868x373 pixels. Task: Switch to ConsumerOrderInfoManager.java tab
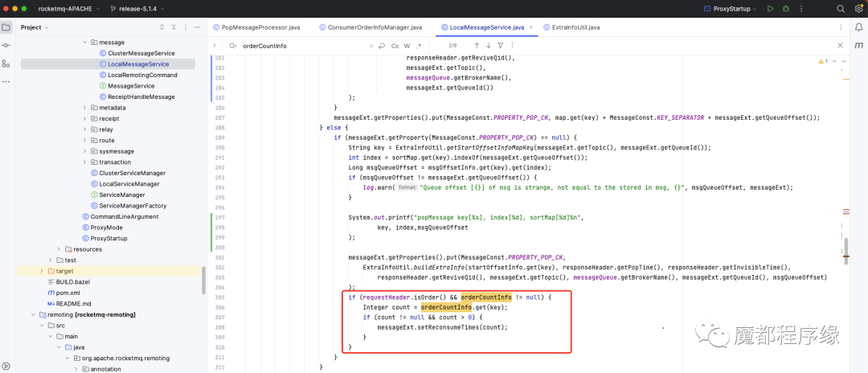pyautogui.click(x=371, y=27)
